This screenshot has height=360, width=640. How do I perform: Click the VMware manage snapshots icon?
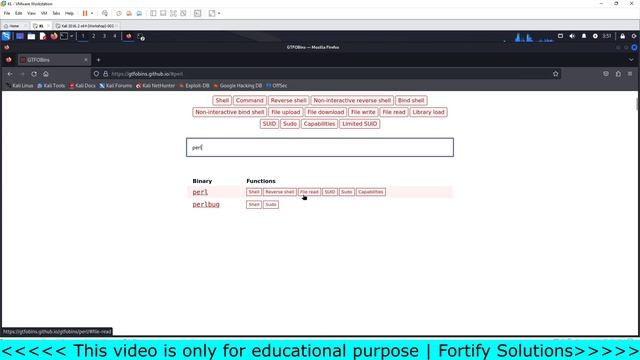coord(139,13)
